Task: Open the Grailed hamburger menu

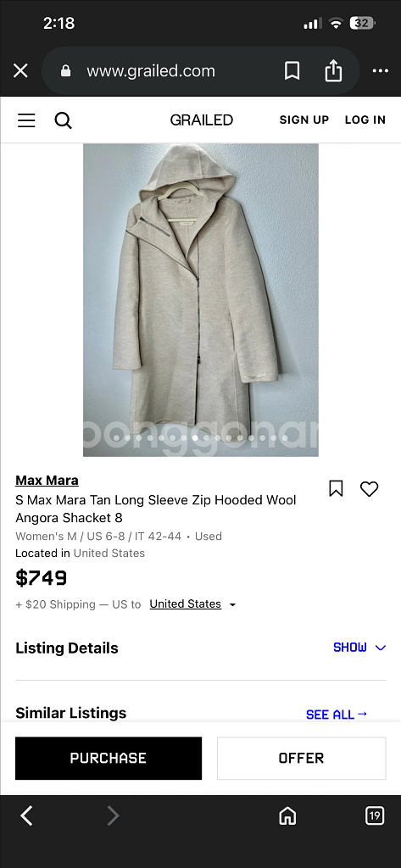Action: [26, 120]
